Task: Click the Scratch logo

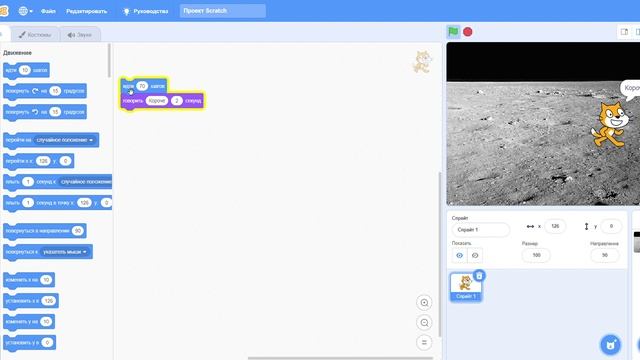Action: 4,11
